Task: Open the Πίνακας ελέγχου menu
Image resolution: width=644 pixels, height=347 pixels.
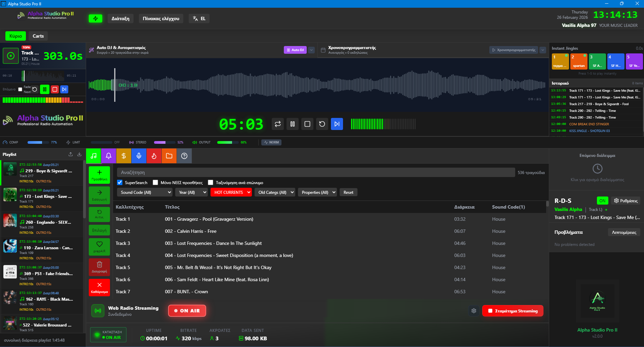Action: 160,18
